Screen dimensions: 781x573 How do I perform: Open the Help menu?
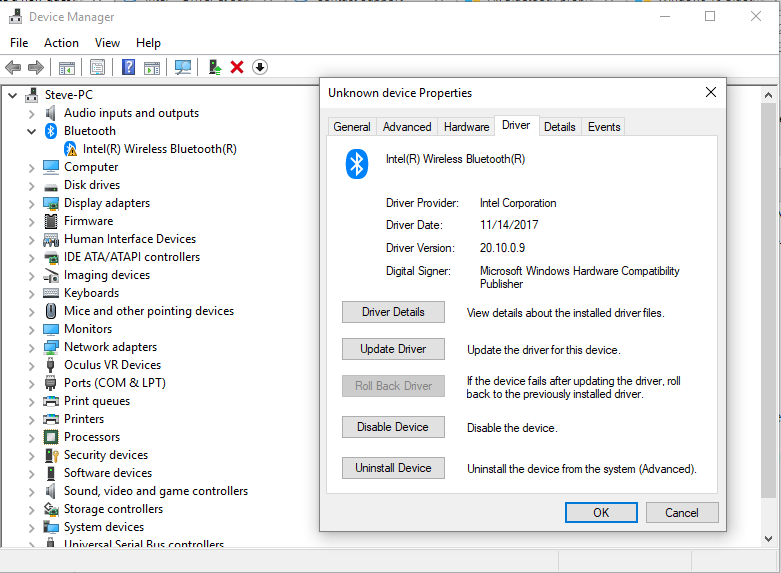[148, 43]
